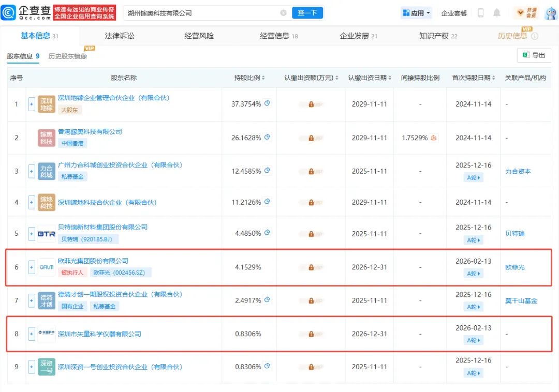Switch to 基本信息 tab

click(39, 36)
